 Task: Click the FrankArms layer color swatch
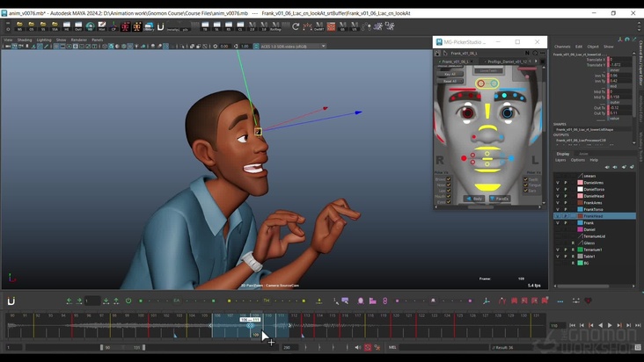580,202
